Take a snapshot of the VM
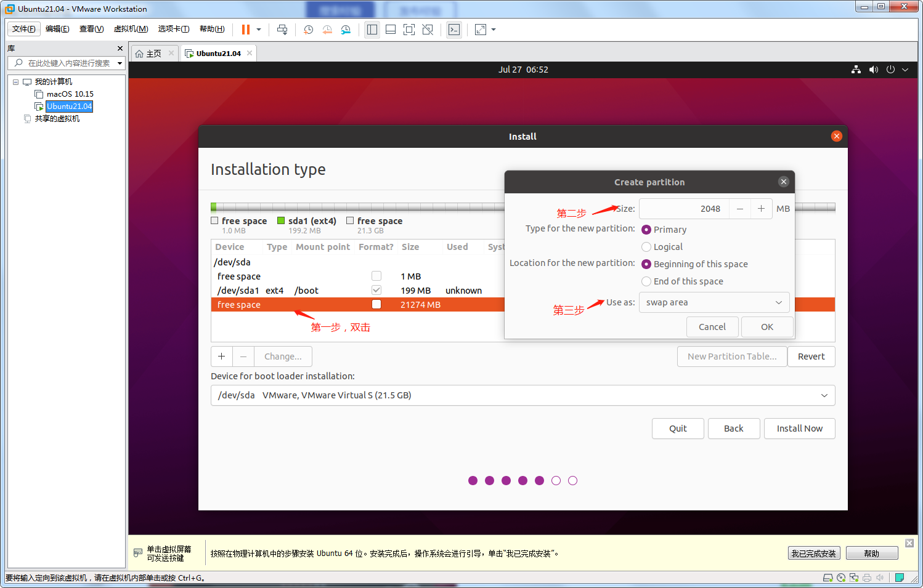The height and width of the screenshot is (588, 923). 308,30
